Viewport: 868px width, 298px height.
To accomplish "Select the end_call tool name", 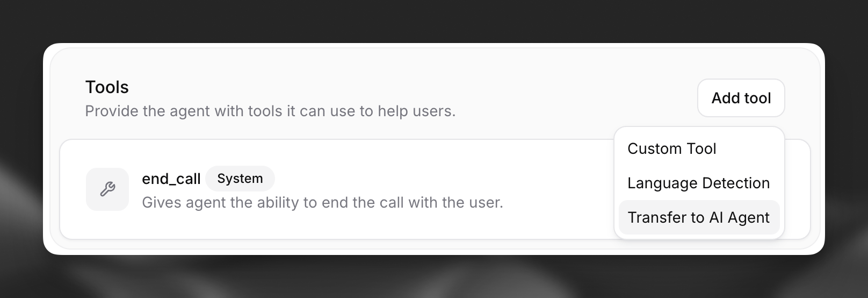I will [171, 179].
